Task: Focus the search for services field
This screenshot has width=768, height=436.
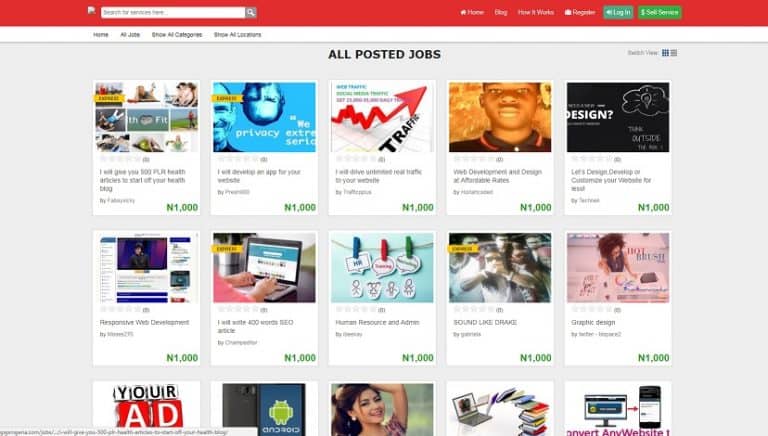Action: point(173,12)
